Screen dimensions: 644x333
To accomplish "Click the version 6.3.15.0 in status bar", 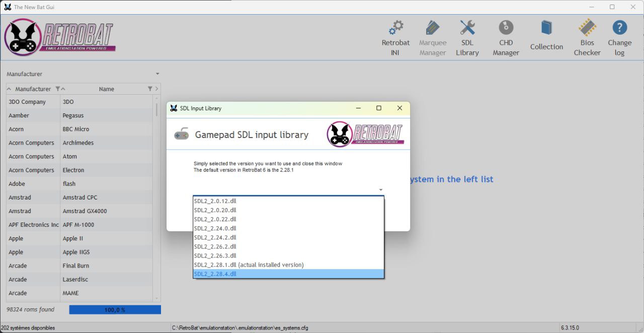I will click(x=570, y=328).
